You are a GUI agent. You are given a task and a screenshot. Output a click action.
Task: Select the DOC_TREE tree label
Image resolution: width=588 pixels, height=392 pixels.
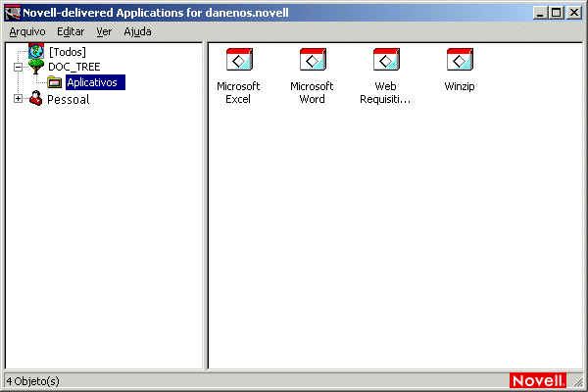[x=74, y=67]
